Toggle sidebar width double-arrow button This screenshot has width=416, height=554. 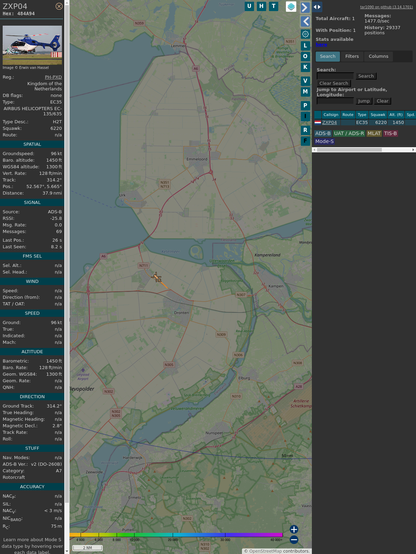click(317, 7)
